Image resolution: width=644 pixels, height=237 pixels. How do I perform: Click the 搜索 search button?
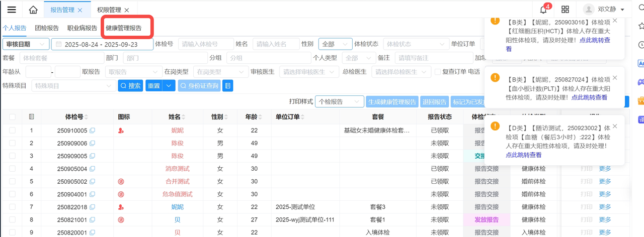(x=130, y=86)
